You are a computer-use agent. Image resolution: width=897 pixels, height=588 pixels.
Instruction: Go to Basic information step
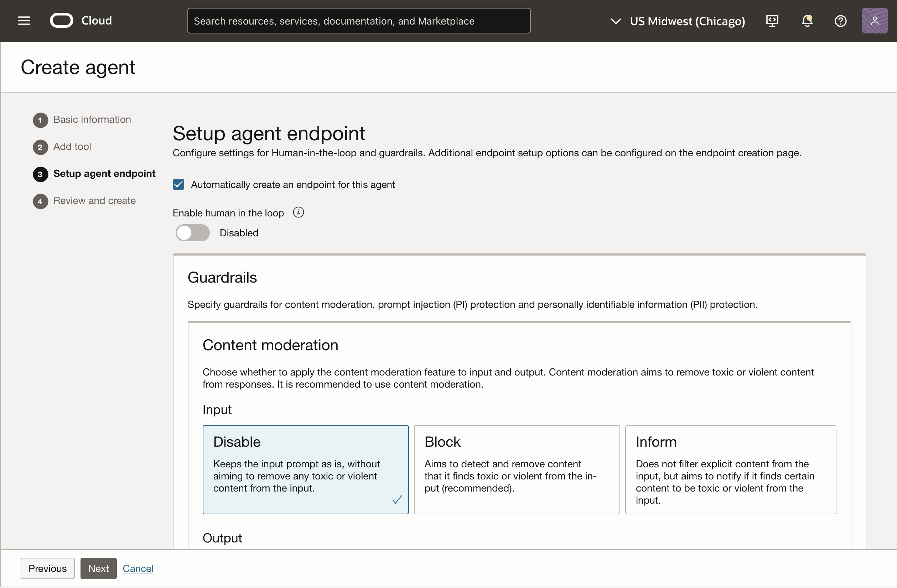(92, 119)
